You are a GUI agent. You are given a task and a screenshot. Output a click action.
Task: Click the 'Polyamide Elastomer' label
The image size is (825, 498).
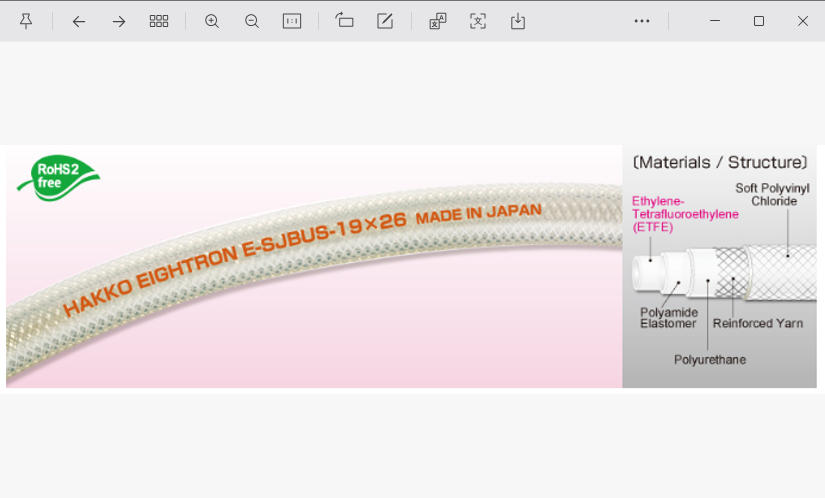tap(669, 318)
